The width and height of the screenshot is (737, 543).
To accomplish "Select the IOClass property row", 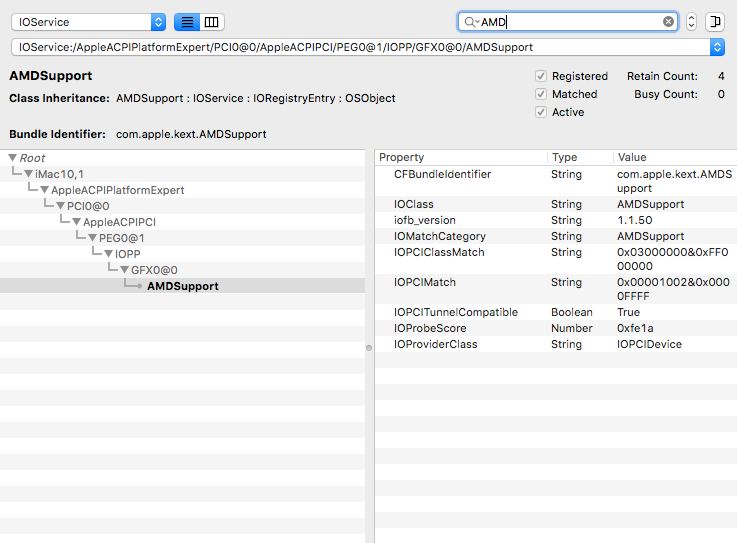I will 556,204.
